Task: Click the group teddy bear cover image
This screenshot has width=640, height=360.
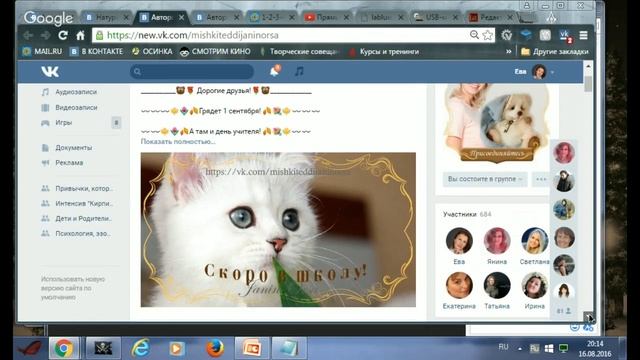Action: click(497, 122)
